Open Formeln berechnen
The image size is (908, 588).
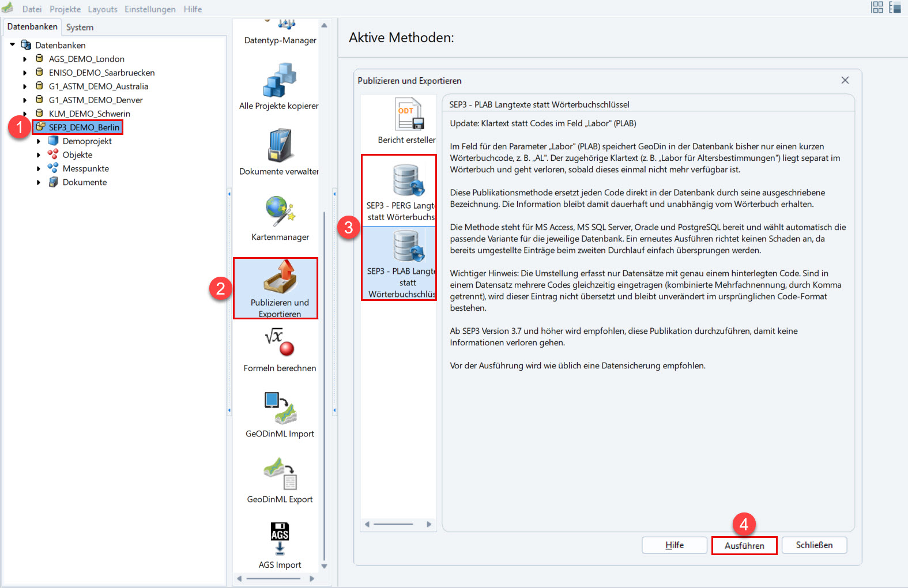[280, 349]
